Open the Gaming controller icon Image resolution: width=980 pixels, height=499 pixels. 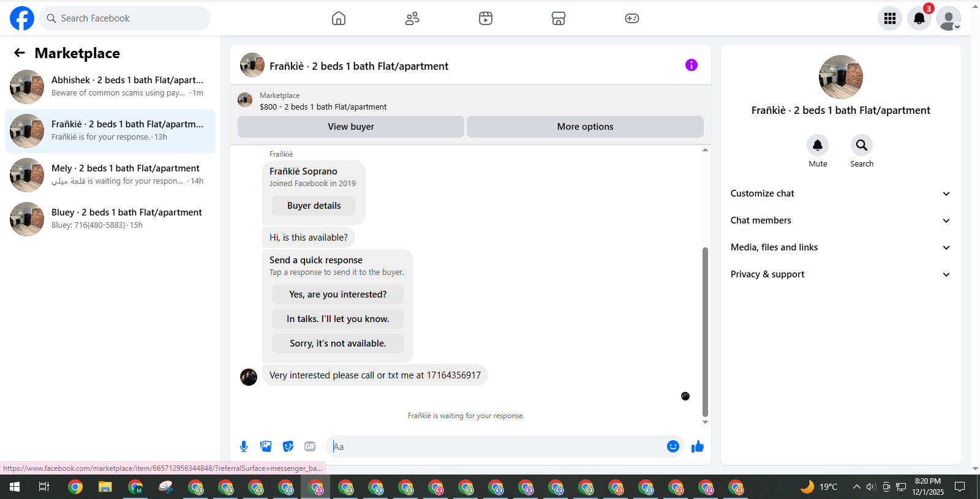coord(632,18)
